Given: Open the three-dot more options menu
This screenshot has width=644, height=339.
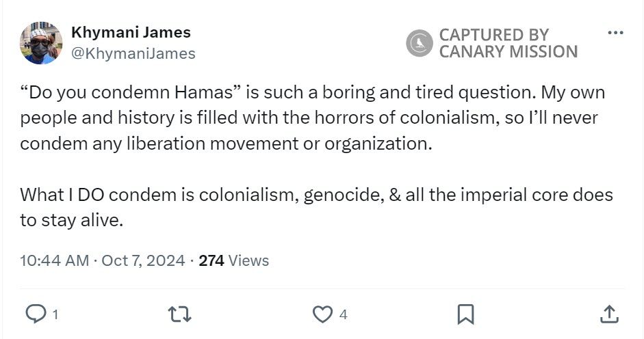Looking at the screenshot, I should pyautogui.click(x=615, y=33).
